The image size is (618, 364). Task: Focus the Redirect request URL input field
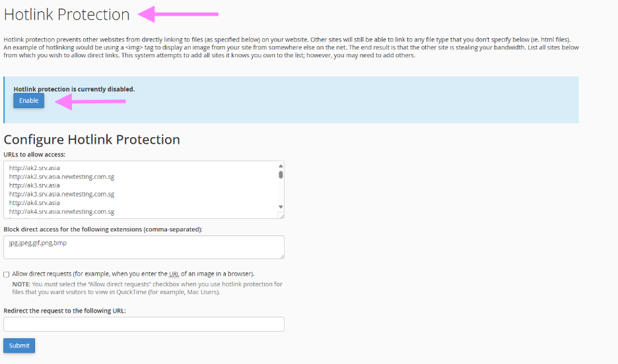[143, 324]
